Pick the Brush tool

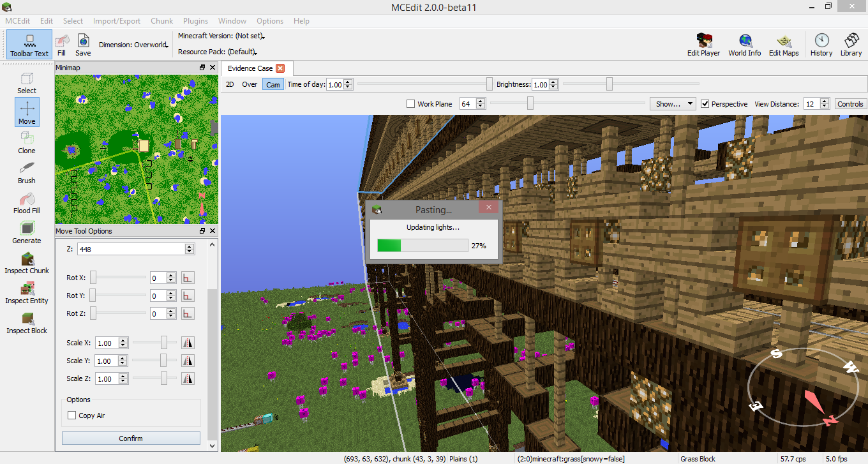pos(27,172)
